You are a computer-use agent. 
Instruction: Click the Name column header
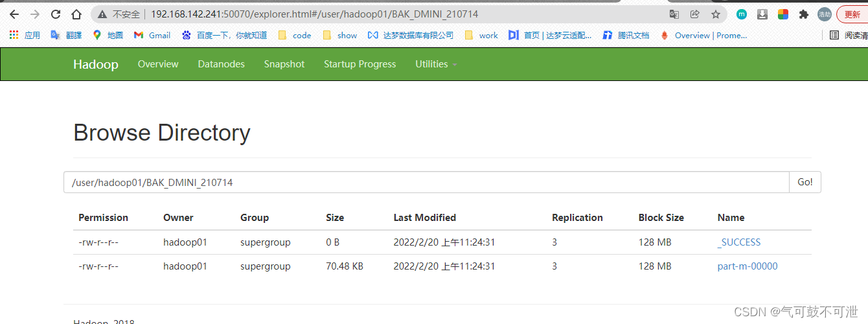(x=731, y=218)
